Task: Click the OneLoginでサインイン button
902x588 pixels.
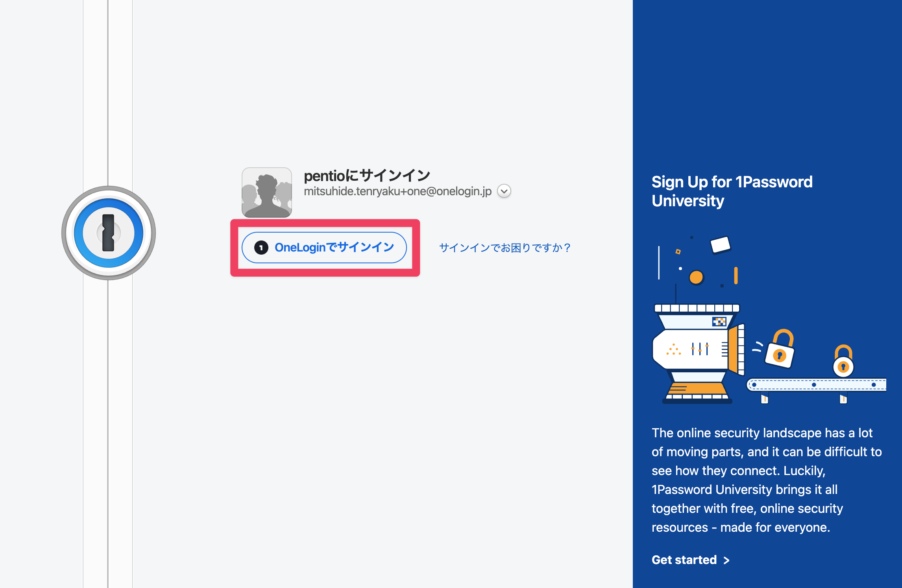Action: coord(324,248)
